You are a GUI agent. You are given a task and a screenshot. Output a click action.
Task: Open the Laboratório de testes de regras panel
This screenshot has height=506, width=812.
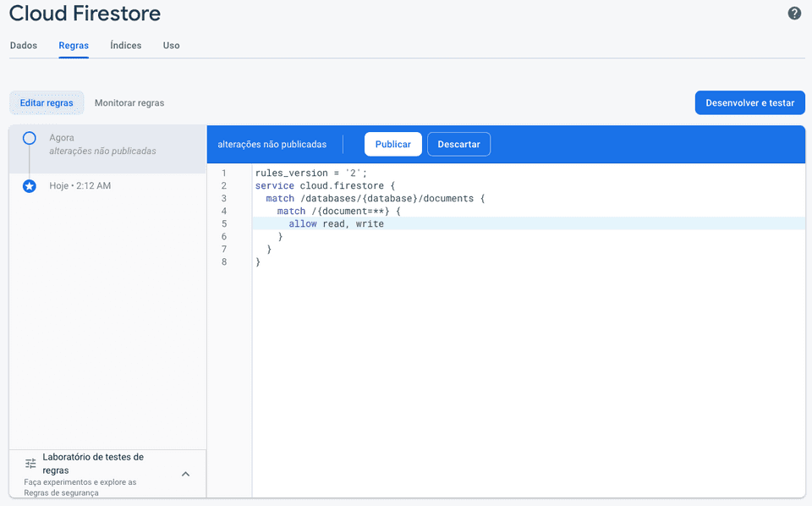tap(93, 464)
